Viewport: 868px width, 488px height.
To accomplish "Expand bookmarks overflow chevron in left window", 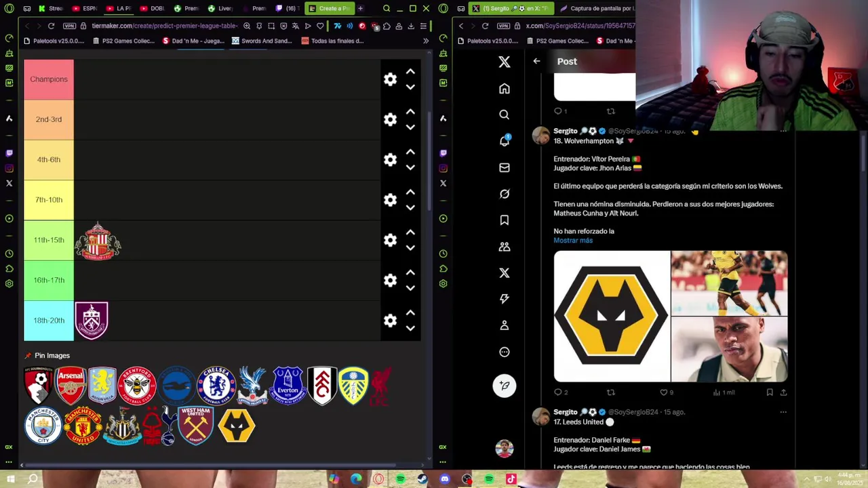I will pyautogui.click(x=426, y=41).
